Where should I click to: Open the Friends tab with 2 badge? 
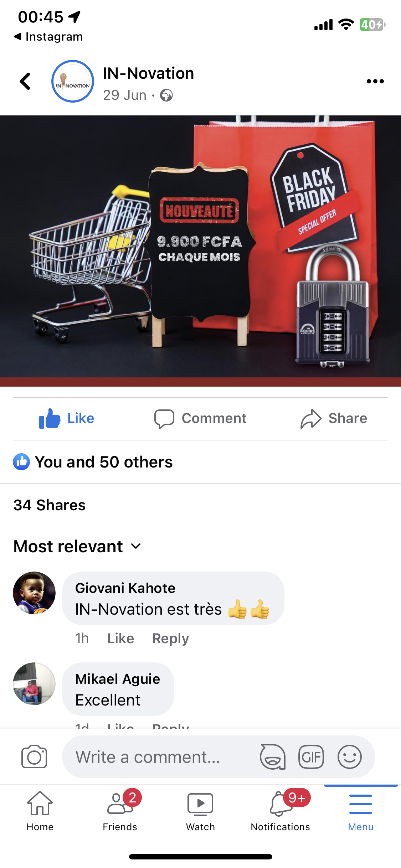point(120,811)
